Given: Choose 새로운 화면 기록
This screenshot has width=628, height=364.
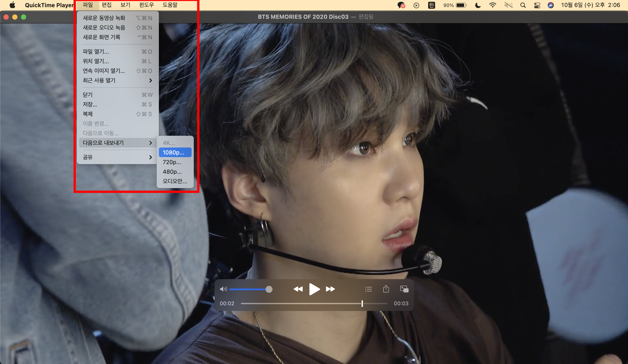Looking at the screenshot, I should pyautogui.click(x=118, y=37).
